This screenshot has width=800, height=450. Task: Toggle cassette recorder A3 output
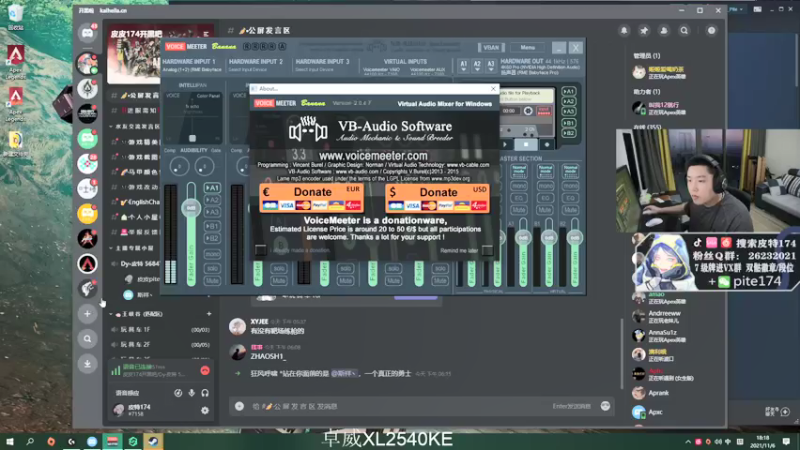point(568,111)
